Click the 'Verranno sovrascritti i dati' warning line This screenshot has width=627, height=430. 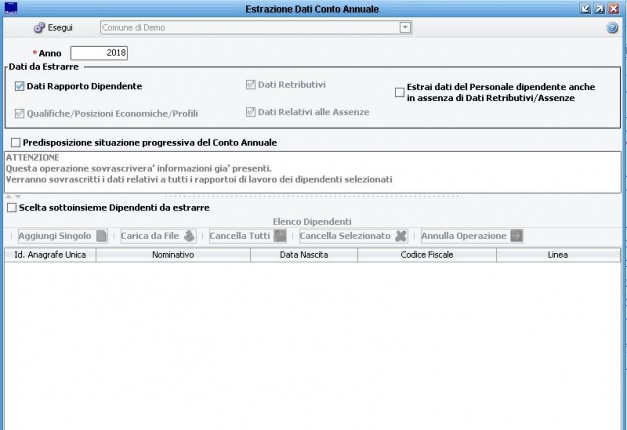[199, 180]
